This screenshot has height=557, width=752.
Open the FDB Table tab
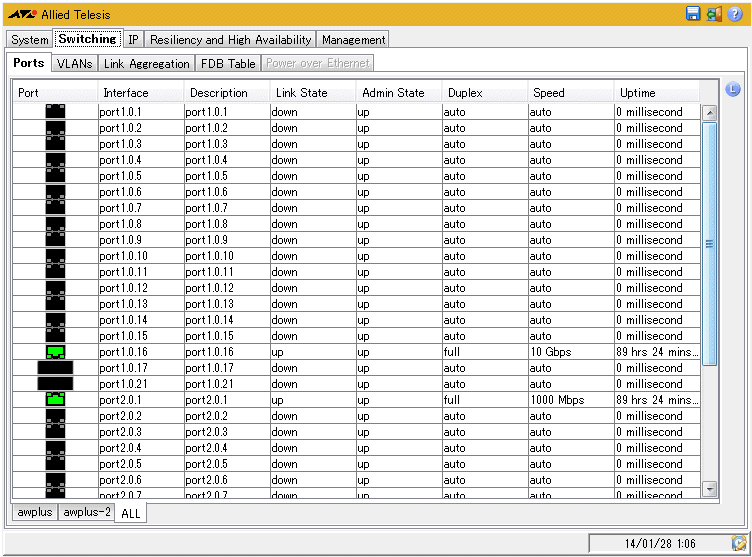tap(227, 63)
